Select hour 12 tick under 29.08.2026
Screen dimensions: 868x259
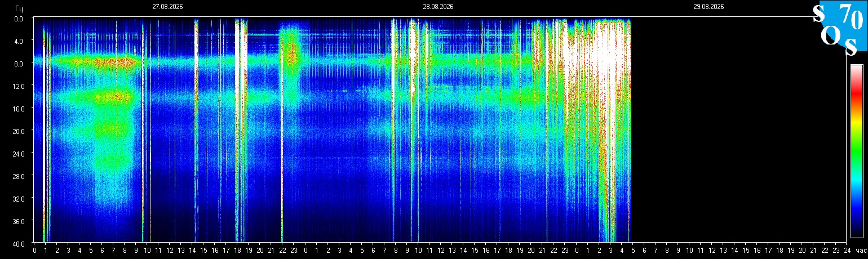712,251
